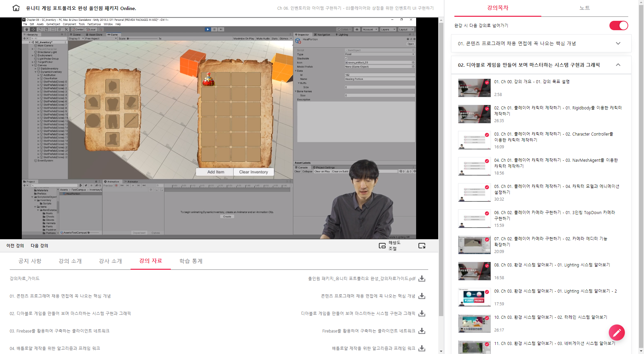
Task: Go to the home icon
Action: point(16,8)
